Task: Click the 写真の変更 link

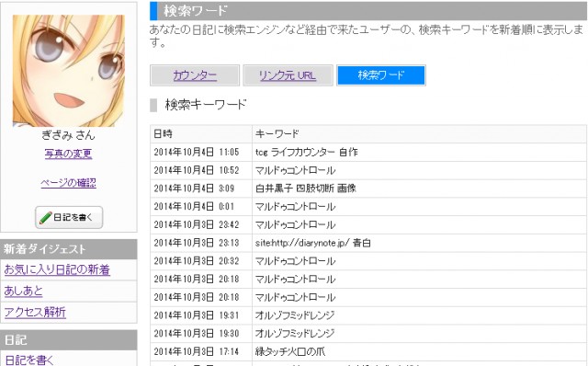Action: point(68,154)
